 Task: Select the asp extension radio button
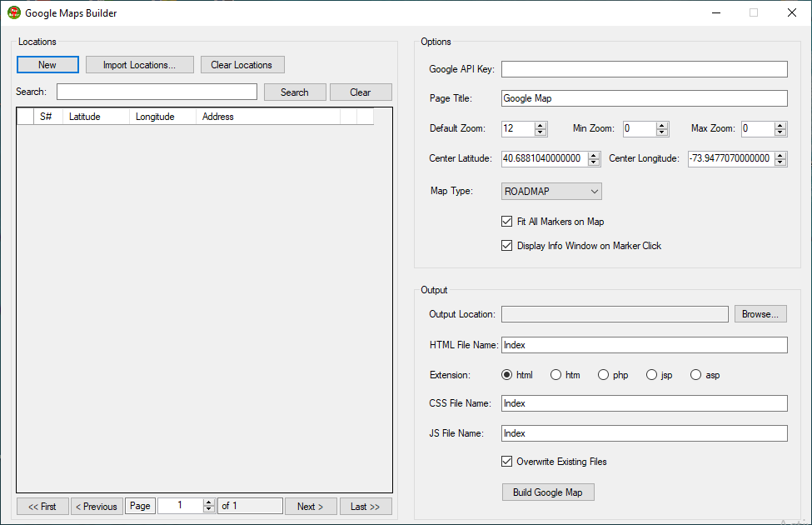coord(696,375)
